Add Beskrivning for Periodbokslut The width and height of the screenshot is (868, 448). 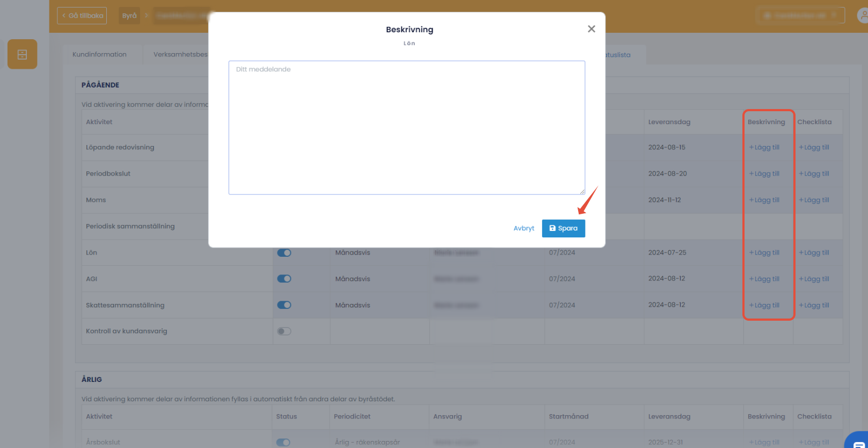point(764,174)
